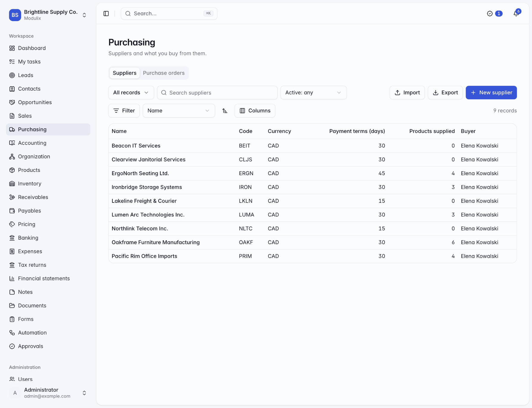532x408 pixels.
Task: Open Lakeline Freight & Courier row
Action: pyautogui.click(x=312, y=201)
